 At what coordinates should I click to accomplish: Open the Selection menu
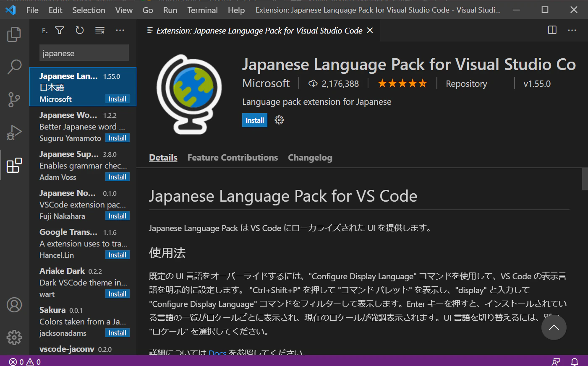tap(89, 10)
